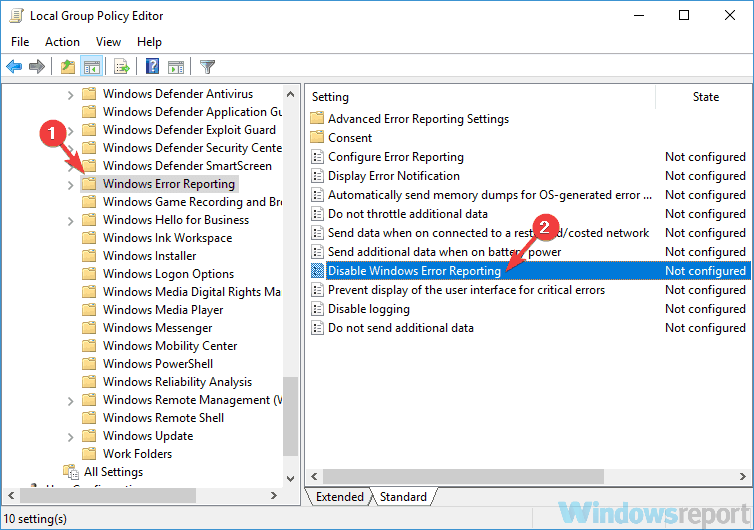Click tree pane horizontal scroll left arrow
The width and height of the screenshot is (754, 530).
tap(11, 495)
